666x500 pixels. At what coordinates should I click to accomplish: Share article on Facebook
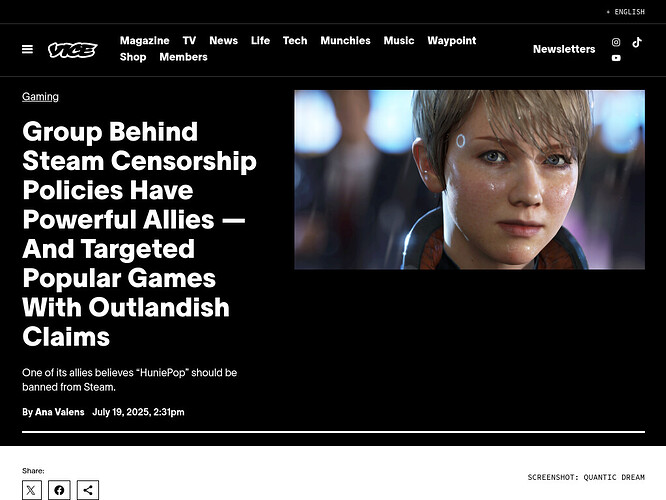[59, 490]
